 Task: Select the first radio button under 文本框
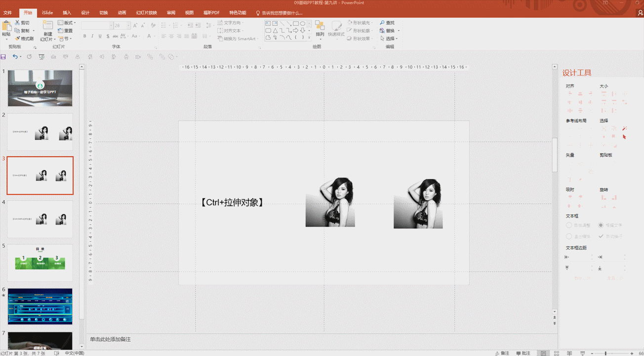click(x=569, y=225)
